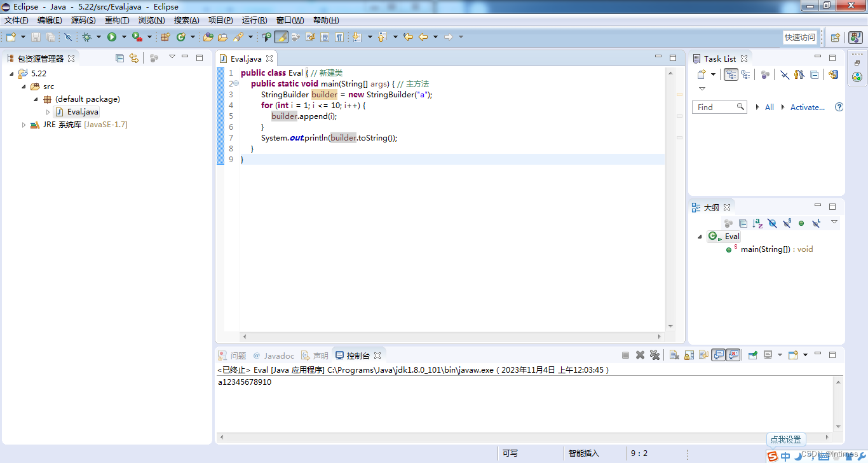Click the New Java Package icon
868x463 pixels.
pyautogui.click(x=165, y=37)
